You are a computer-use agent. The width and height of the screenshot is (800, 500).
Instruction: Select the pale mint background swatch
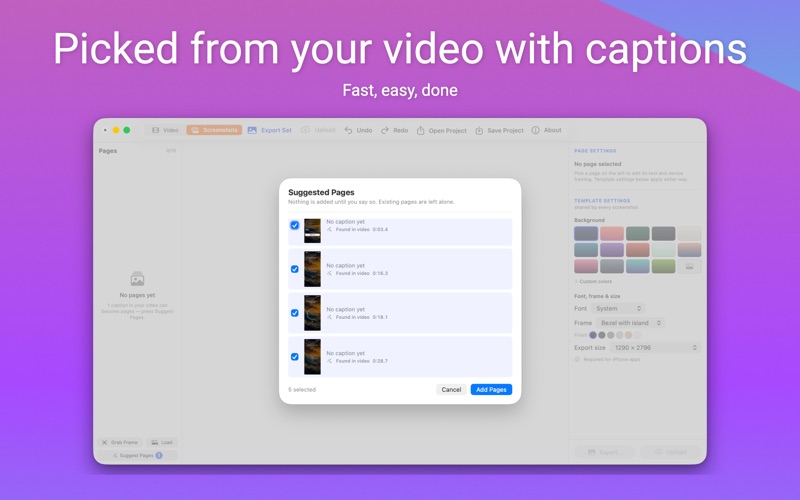point(664,249)
